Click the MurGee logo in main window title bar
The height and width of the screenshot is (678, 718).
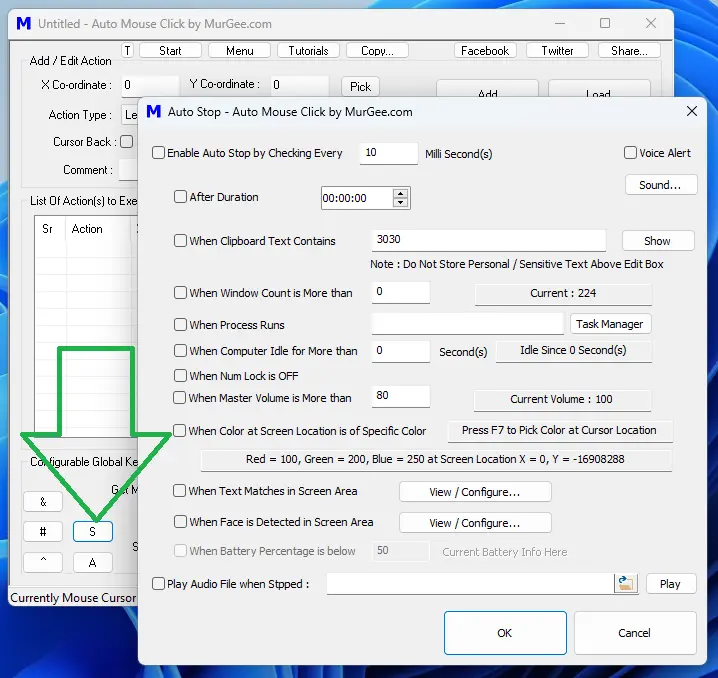click(x=23, y=23)
